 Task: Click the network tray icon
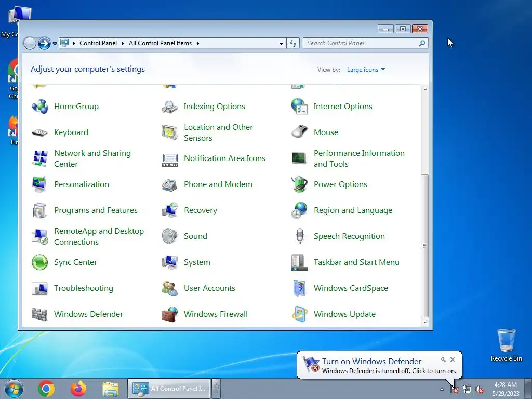(x=467, y=390)
